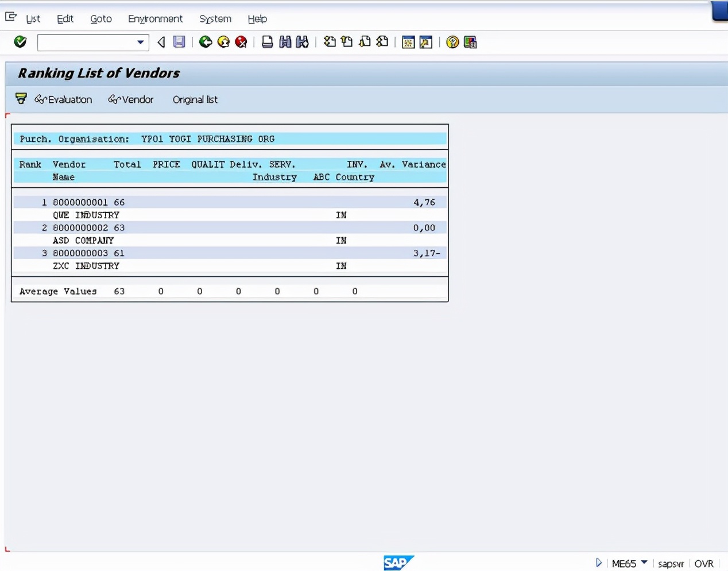
Task: Click inside the command input field
Action: pyautogui.click(x=86, y=42)
